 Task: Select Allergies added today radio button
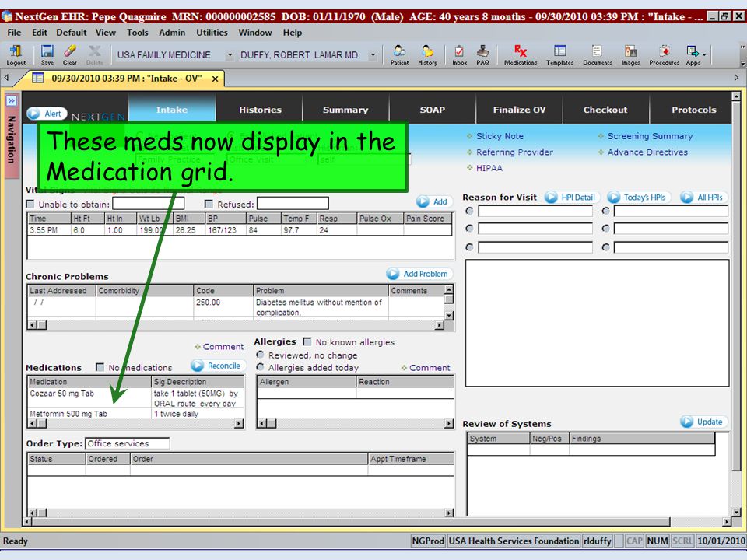click(x=260, y=367)
